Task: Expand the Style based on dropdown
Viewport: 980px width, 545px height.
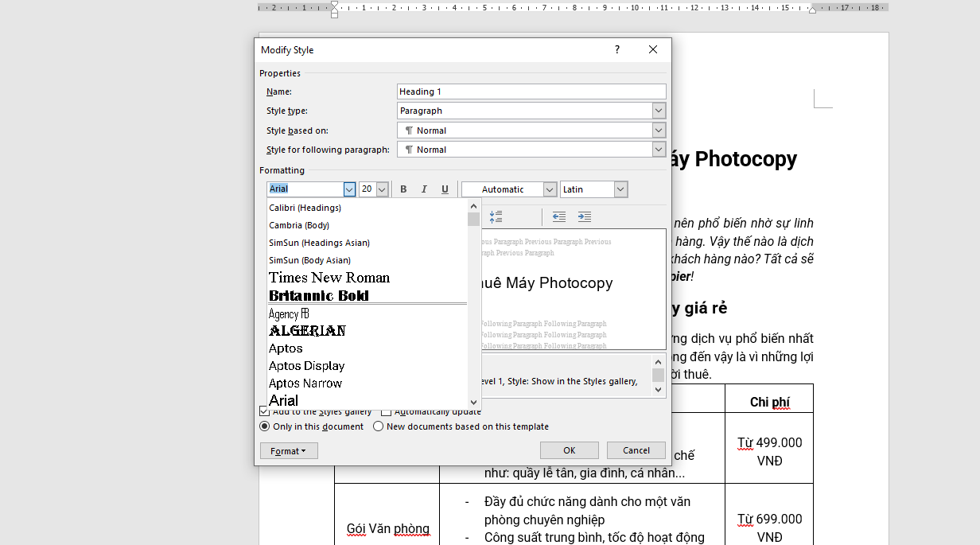Action: [658, 130]
